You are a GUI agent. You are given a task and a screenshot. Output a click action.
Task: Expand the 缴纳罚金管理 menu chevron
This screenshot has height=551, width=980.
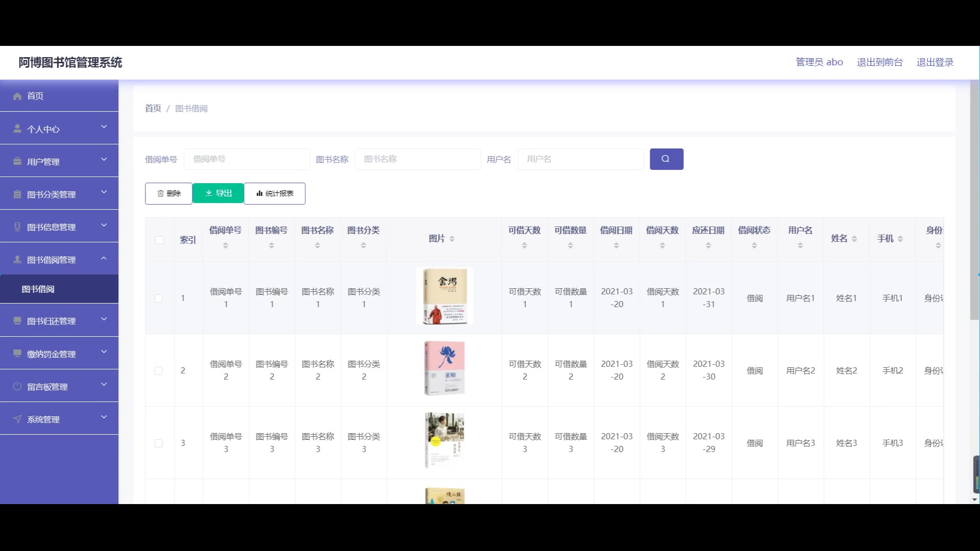(104, 352)
